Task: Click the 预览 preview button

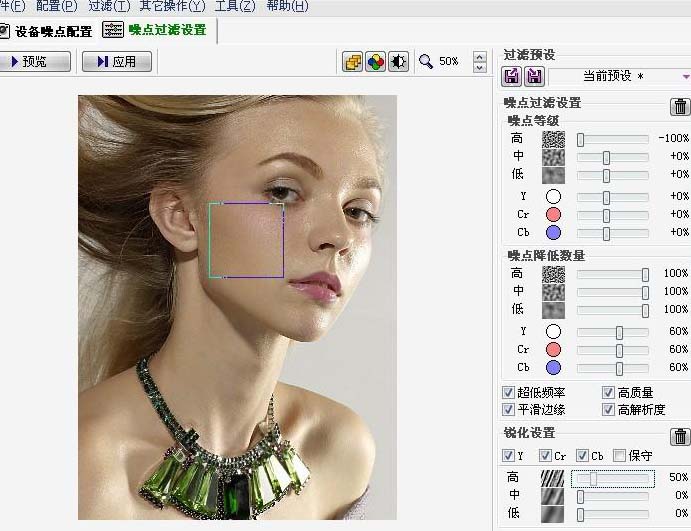Action: tap(35, 62)
